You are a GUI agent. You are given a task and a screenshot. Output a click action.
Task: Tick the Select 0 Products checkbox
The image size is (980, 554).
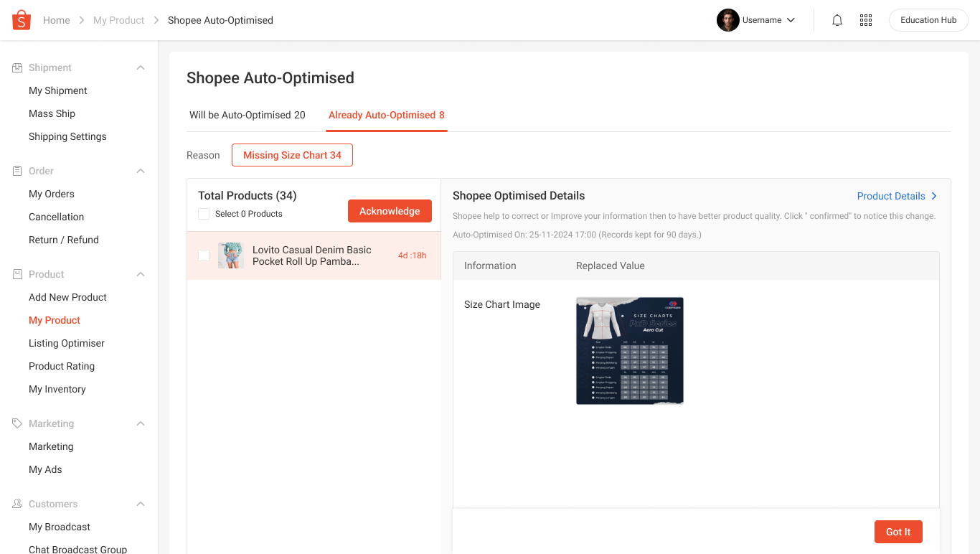[204, 214]
